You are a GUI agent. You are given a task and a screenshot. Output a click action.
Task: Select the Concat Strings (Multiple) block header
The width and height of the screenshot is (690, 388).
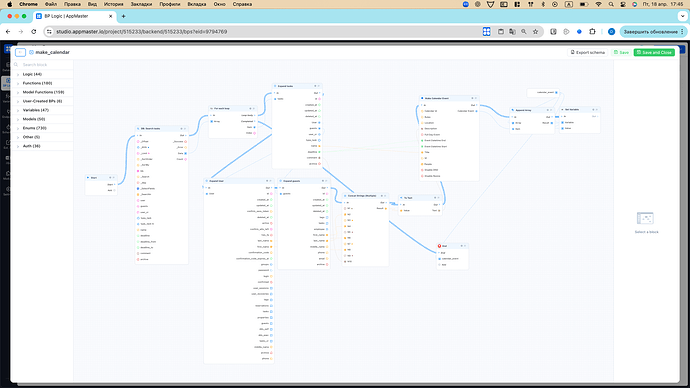tap(365, 196)
